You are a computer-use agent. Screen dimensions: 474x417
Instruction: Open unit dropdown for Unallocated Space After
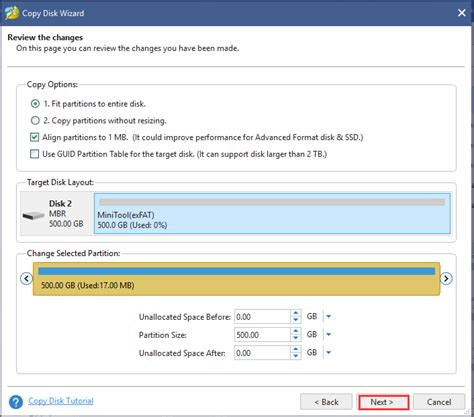point(328,352)
